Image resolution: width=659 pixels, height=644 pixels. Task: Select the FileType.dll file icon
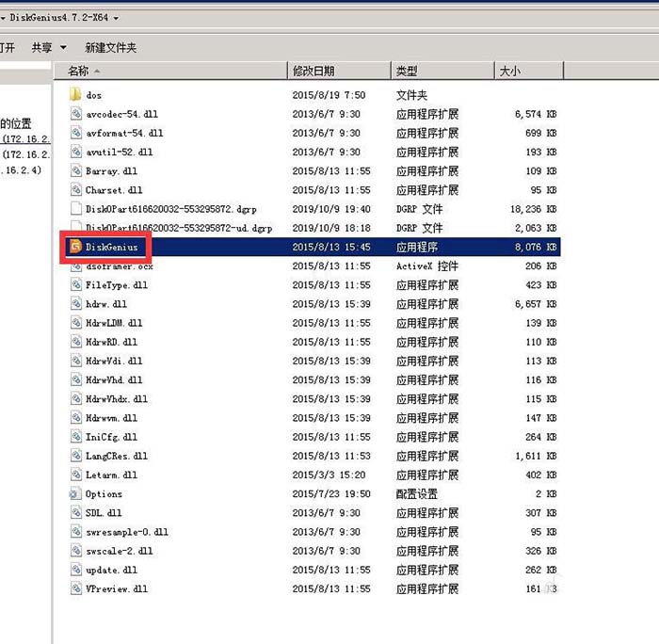coord(75,284)
